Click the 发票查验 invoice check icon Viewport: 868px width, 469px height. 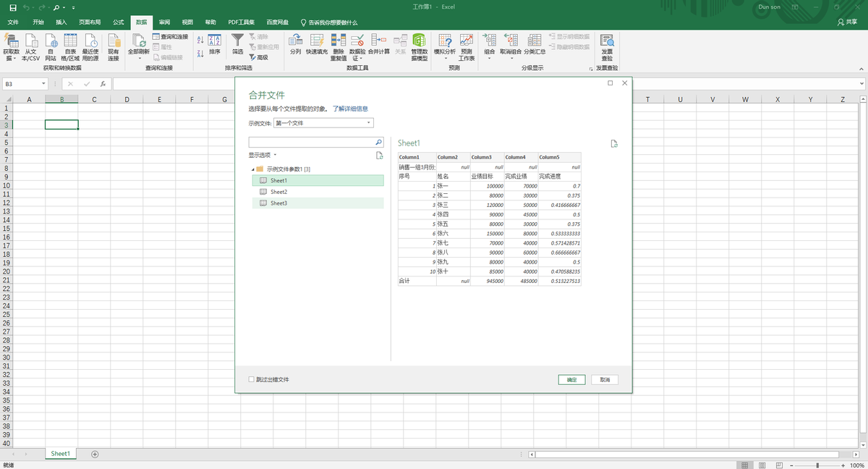[x=606, y=41]
